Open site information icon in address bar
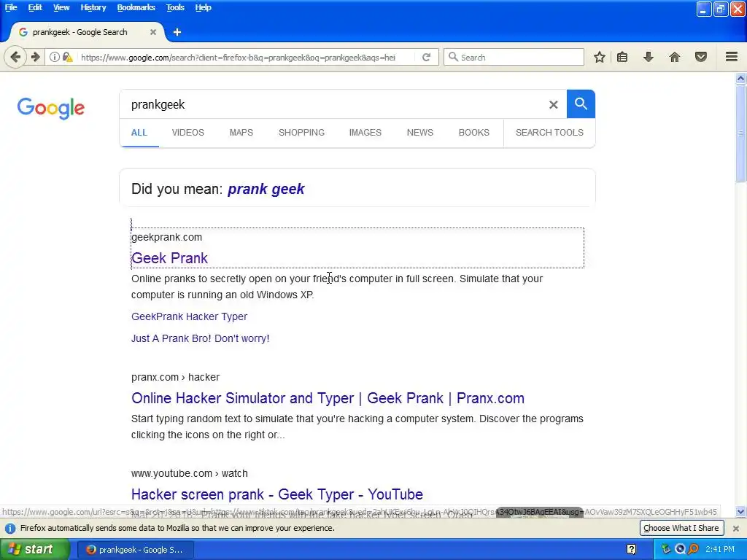 pos(55,57)
